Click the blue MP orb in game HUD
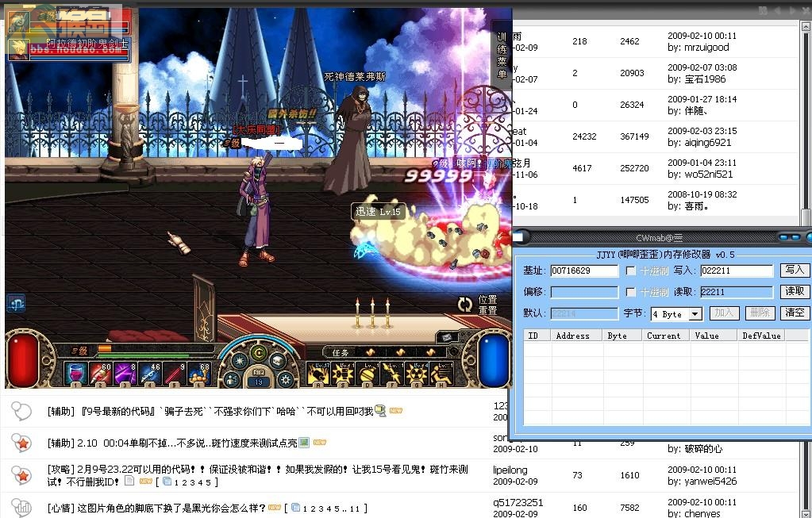This screenshot has width=812, height=518. point(493,359)
